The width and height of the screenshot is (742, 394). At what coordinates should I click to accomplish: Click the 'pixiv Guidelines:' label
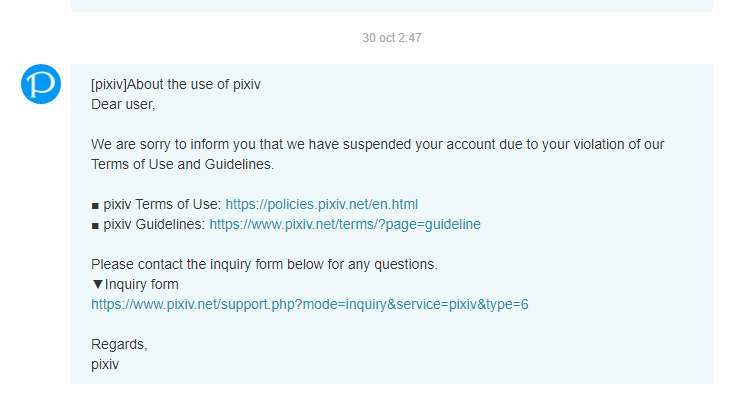click(x=154, y=224)
